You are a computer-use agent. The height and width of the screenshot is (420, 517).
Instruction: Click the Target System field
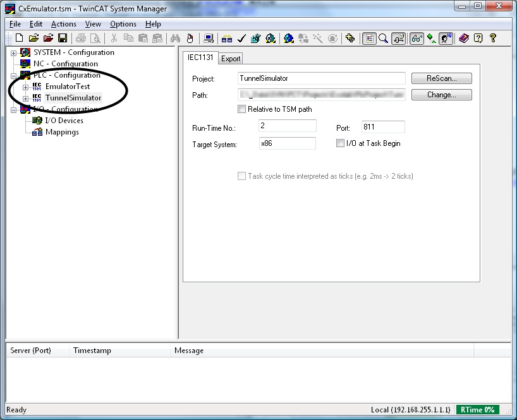[288, 143]
